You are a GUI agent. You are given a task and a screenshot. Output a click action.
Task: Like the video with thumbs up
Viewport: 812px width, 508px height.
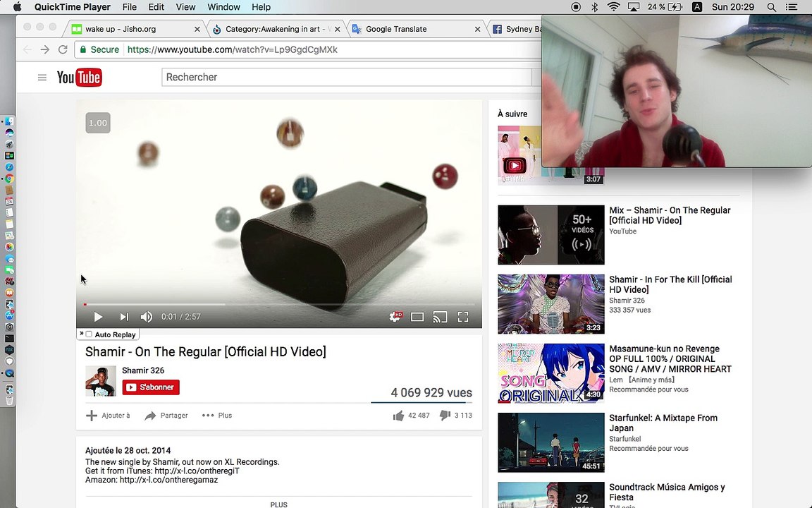pos(398,415)
